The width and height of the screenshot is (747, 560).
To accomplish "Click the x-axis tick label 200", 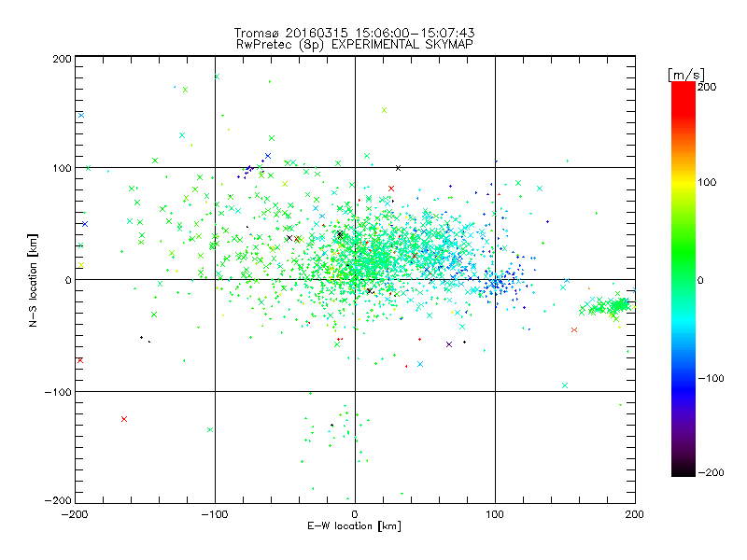I will 635,514.
